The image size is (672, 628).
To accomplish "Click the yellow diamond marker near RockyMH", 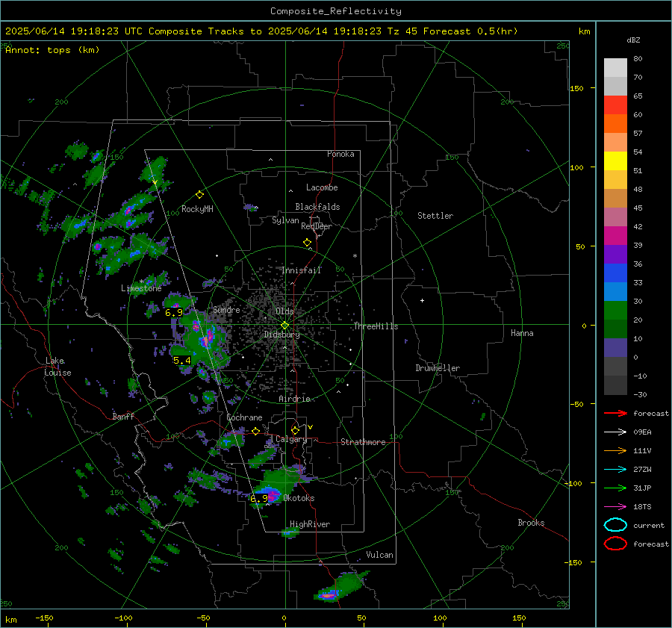I will [199, 195].
